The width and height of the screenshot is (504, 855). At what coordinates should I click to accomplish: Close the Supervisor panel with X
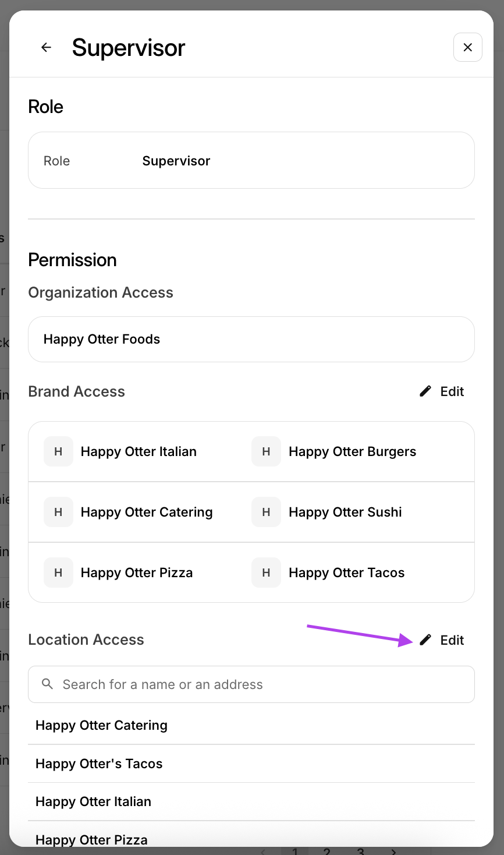pos(467,48)
